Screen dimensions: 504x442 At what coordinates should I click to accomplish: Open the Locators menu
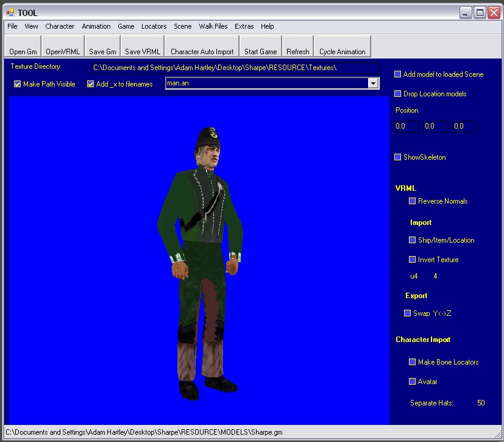(x=154, y=26)
